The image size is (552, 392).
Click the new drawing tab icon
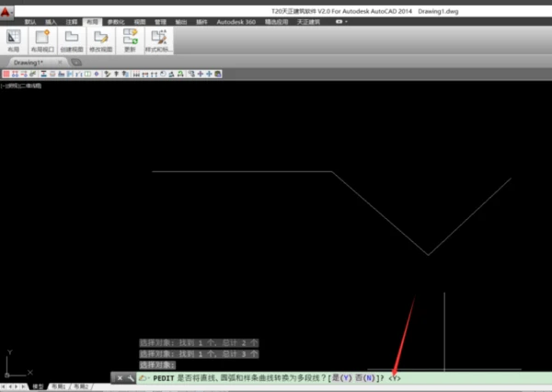(x=76, y=63)
